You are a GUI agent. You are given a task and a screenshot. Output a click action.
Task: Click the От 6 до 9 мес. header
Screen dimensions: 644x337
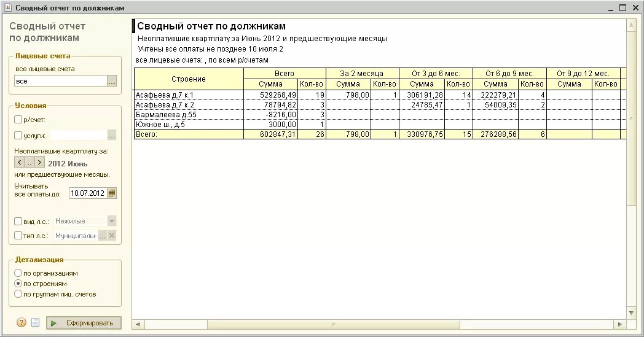tap(509, 74)
